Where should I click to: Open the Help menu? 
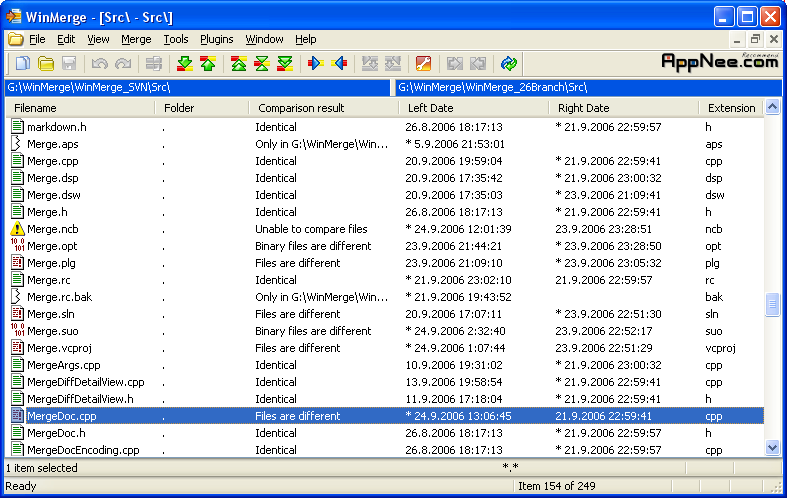[305, 39]
